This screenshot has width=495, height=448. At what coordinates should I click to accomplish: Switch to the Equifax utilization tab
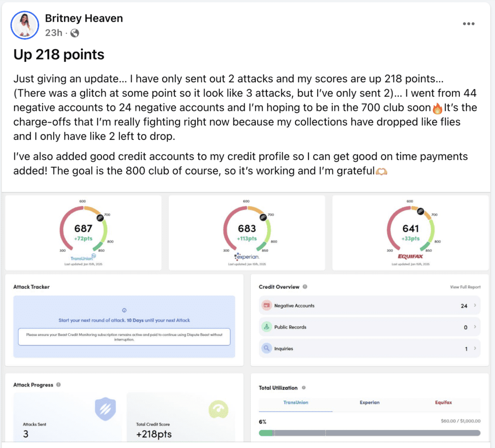pos(443,403)
